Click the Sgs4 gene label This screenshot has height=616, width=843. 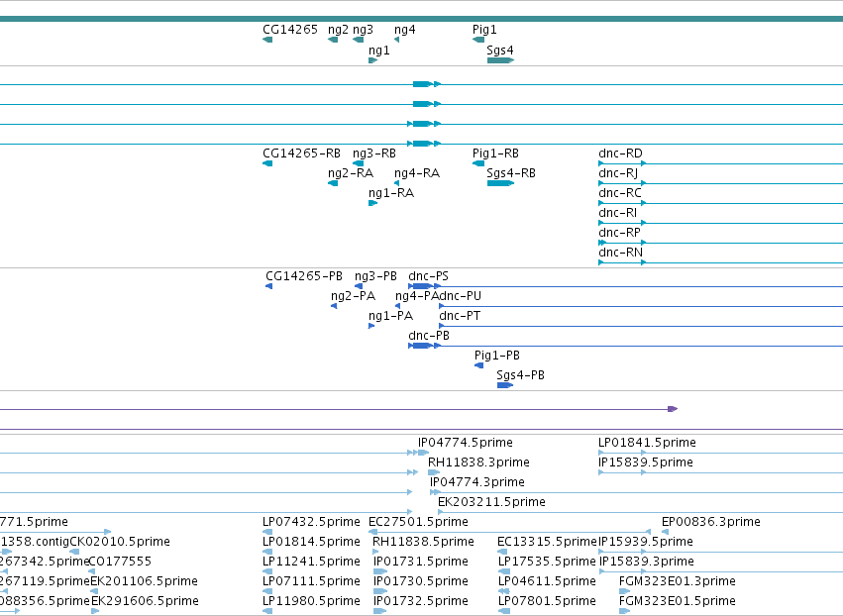[x=500, y=50]
